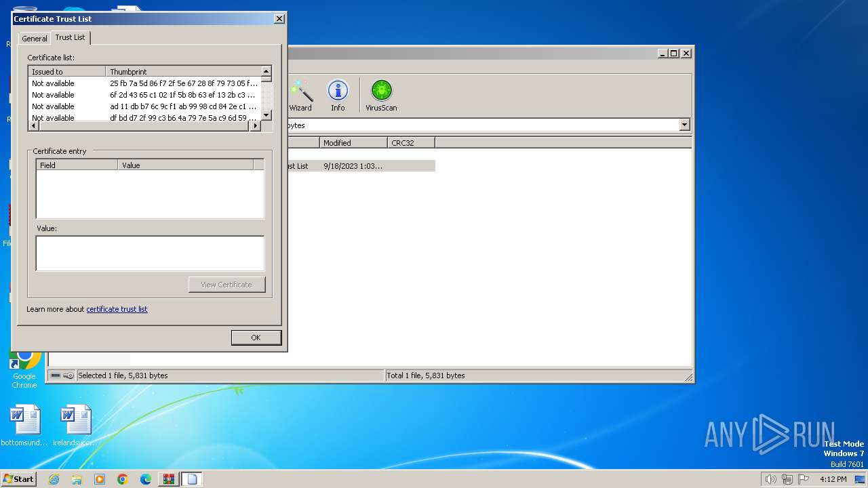
Task: Click the Selected 1 file status text
Action: pos(123,375)
